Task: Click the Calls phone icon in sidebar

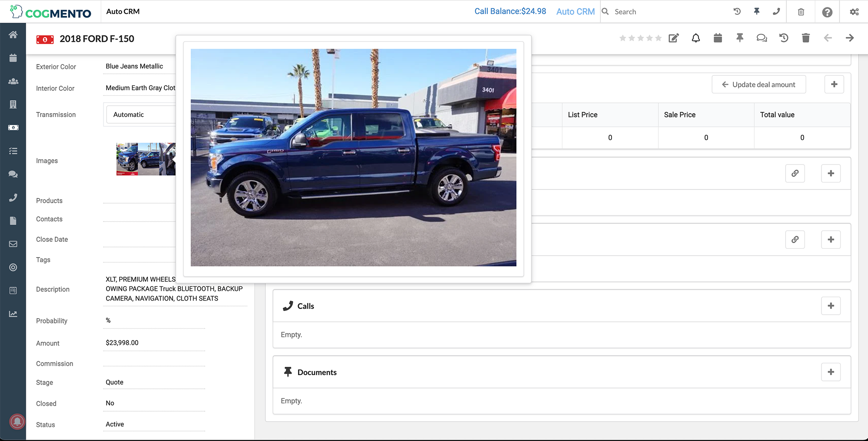Action: click(x=13, y=197)
